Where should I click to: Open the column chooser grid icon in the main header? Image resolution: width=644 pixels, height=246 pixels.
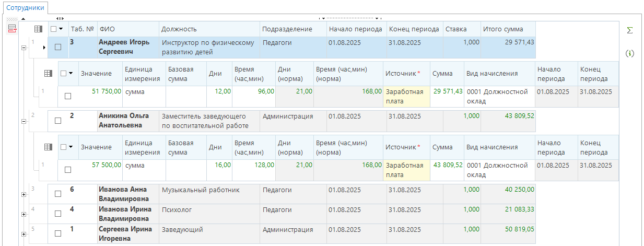[x=38, y=29]
